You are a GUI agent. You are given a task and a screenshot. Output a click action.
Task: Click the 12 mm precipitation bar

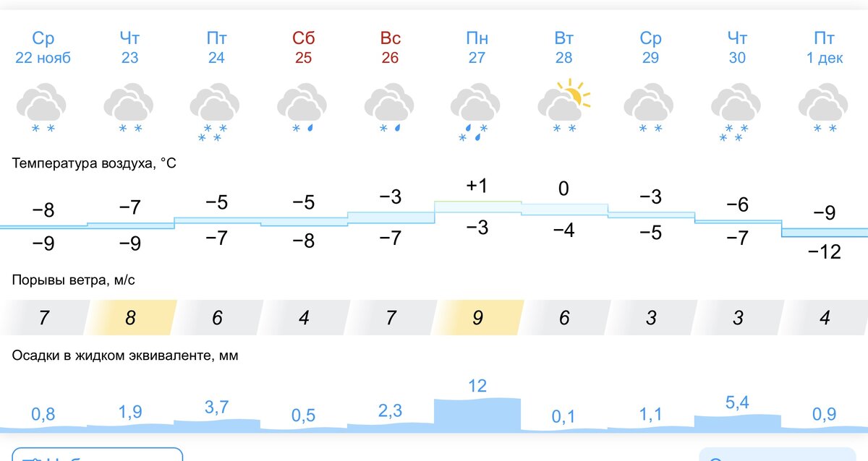tap(477, 415)
